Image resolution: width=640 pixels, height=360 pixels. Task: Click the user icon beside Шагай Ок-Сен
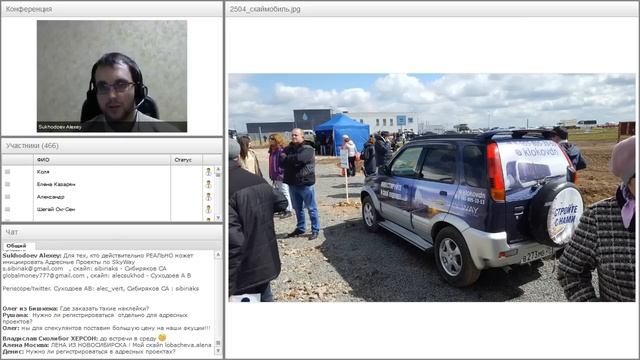pos(208,209)
